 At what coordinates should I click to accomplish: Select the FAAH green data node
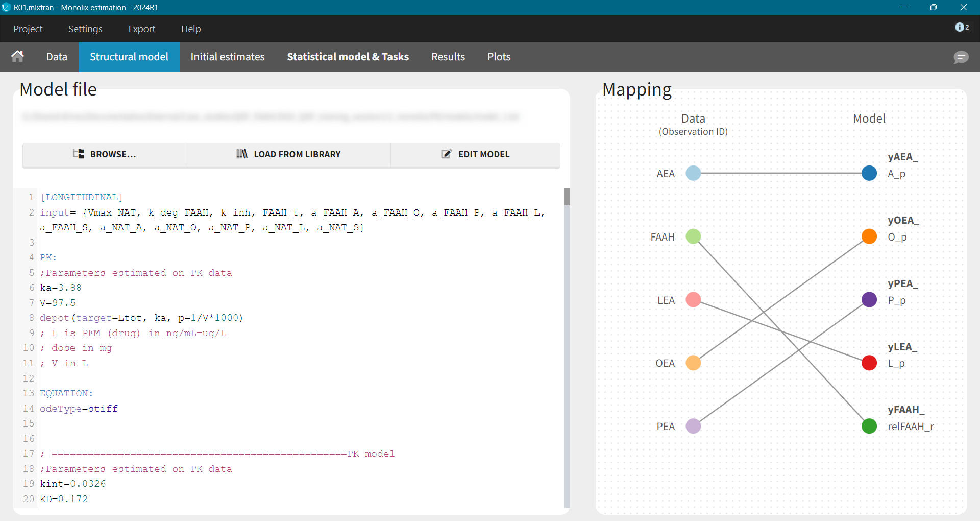(693, 236)
